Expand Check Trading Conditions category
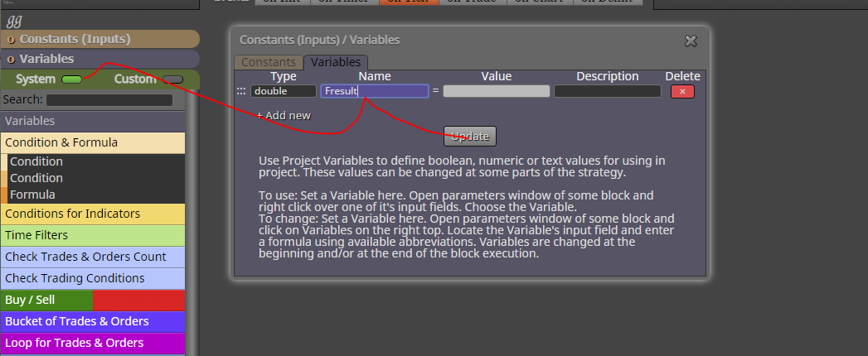The height and width of the screenshot is (356, 868). click(x=93, y=279)
